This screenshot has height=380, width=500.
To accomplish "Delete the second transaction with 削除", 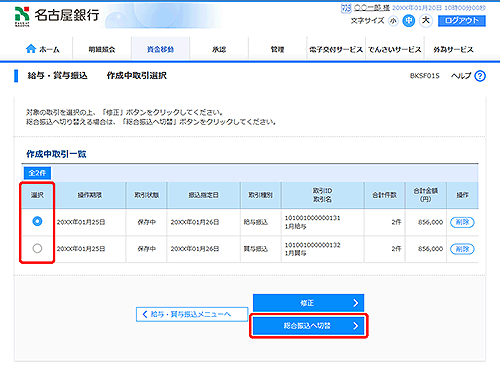I will pyautogui.click(x=462, y=249).
